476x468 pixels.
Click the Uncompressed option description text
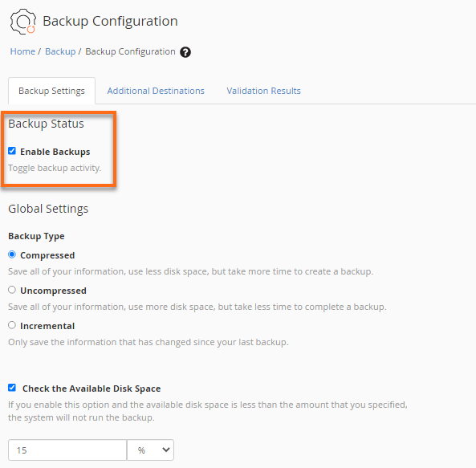pos(197,307)
